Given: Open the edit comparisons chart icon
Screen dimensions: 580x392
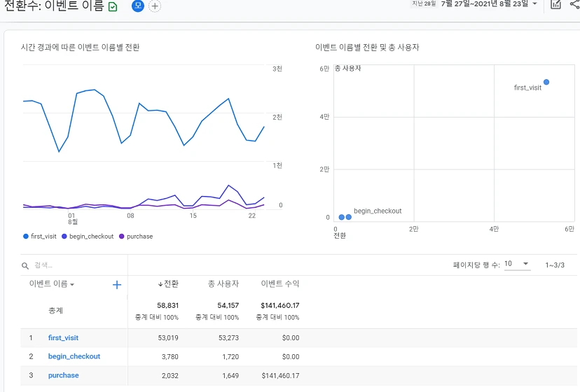Looking at the screenshot, I should point(555,4).
